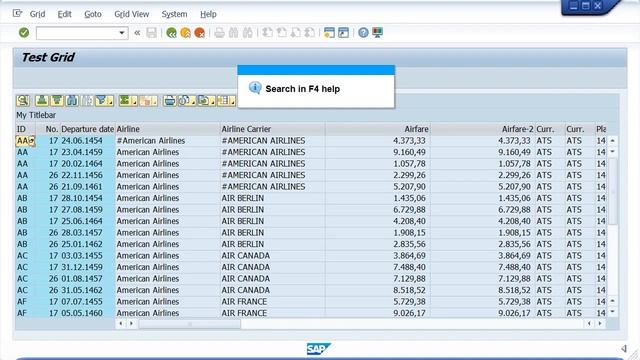
Task: Click the Sort Descending grid icon
Action: (57, 100)
